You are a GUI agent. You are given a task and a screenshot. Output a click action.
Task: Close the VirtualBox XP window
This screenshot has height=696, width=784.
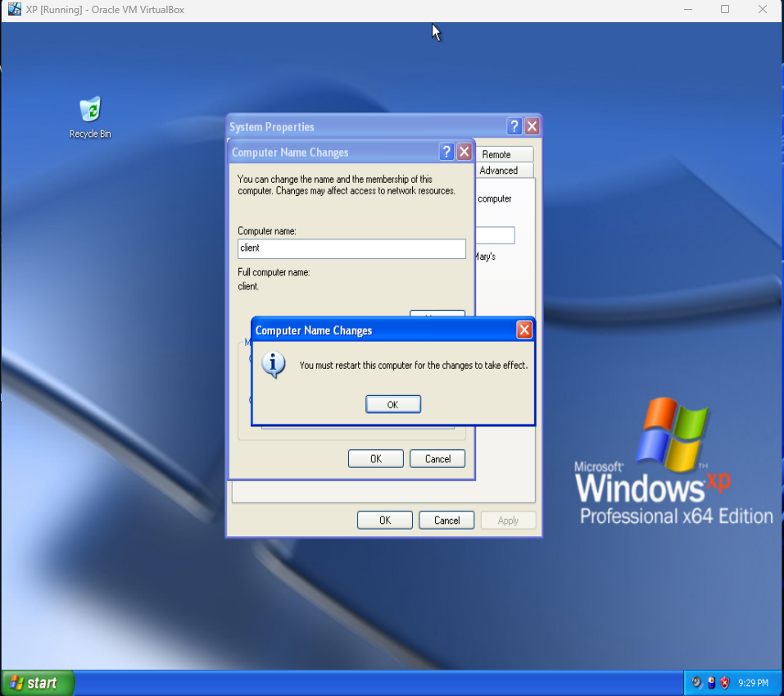coord(763,10)
